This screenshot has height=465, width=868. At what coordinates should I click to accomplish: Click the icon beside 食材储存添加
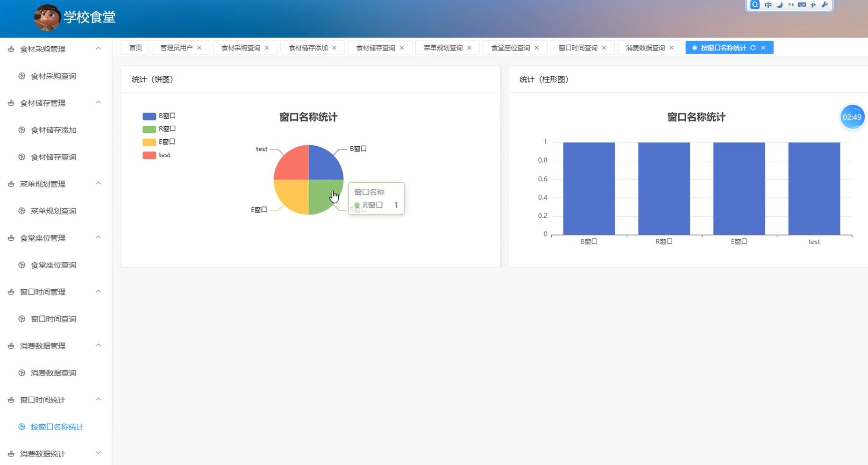coord(21,130)
